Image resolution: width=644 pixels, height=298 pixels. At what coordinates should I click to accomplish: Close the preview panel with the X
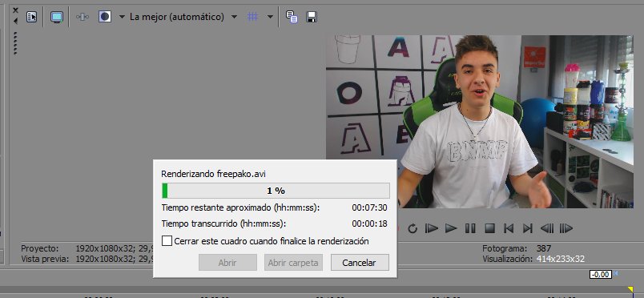tap(15, 10)
